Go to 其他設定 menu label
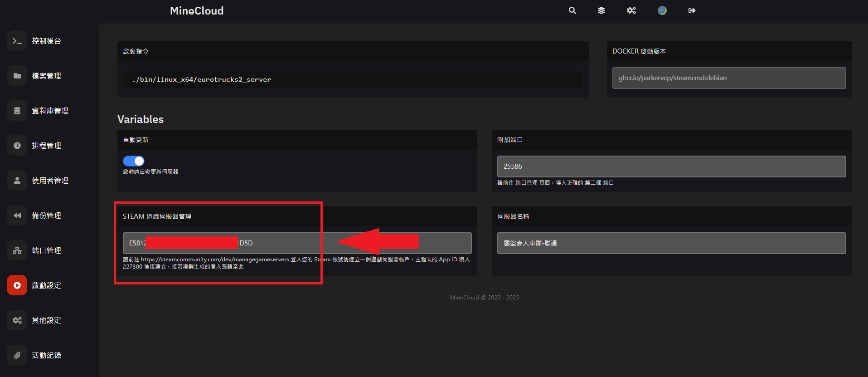Image resolution: width=868 pixels, height=377 pixels. pos(46,320)
